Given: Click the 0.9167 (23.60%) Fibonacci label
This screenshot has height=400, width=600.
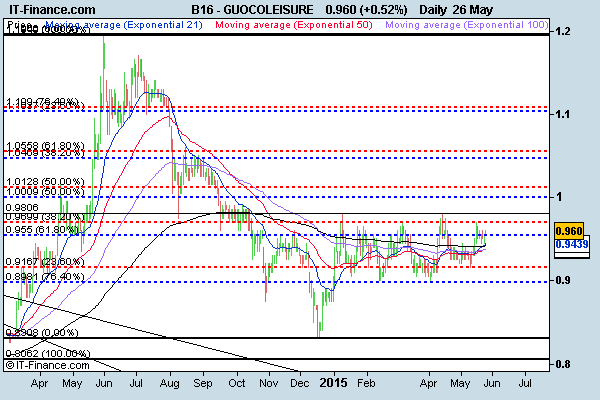Looking at the screenshot, I should [45, 262].
